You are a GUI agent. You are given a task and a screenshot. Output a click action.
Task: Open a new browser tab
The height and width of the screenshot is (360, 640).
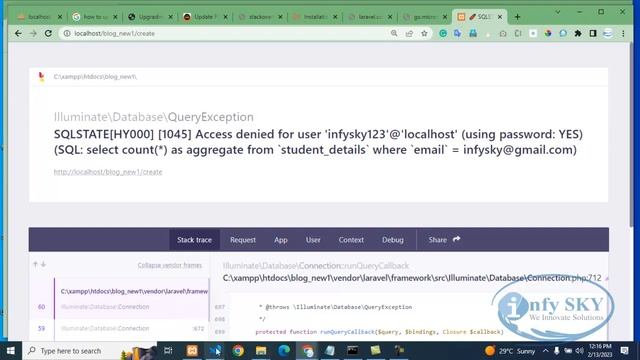tap(517, 17)
